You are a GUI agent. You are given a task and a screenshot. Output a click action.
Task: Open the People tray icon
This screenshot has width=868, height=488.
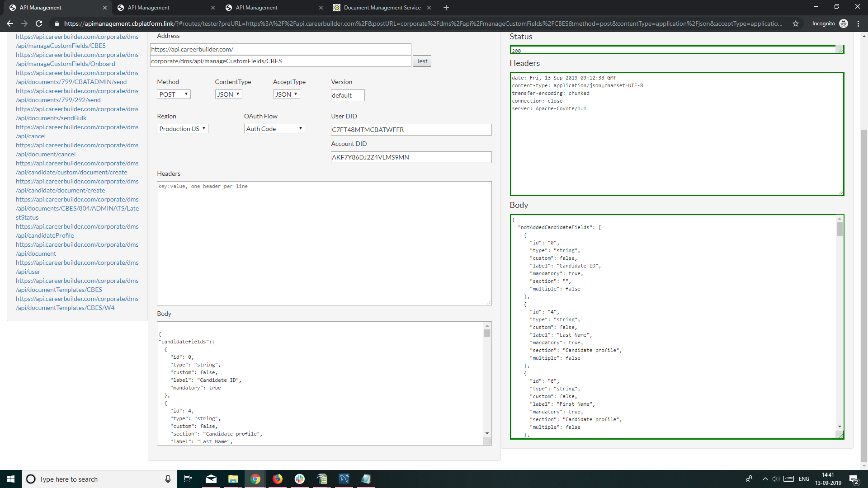click(x=749, y=479)
